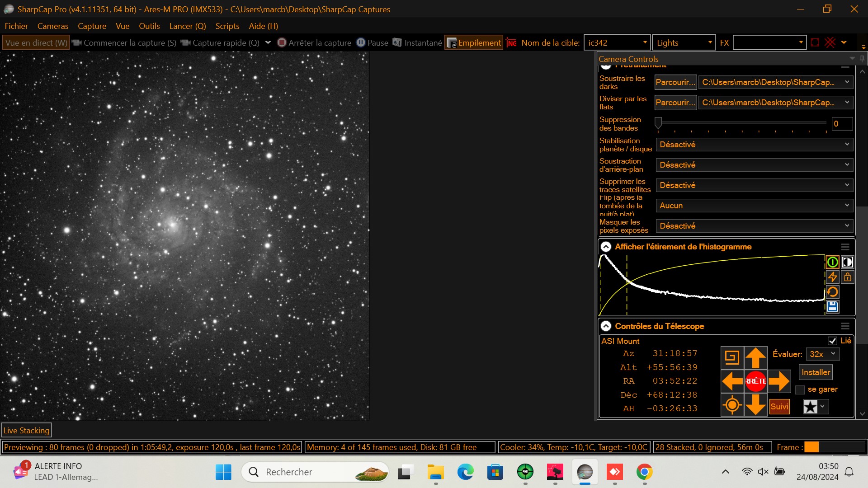Click the auto-stretch lightning bolt icon
Image resolution: width=868 pixels, height=488 pixels.
point(832,277)
